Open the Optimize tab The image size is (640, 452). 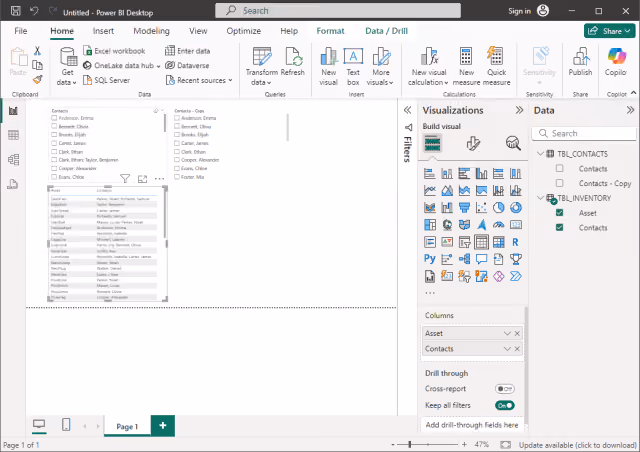[x=244, y=31]
